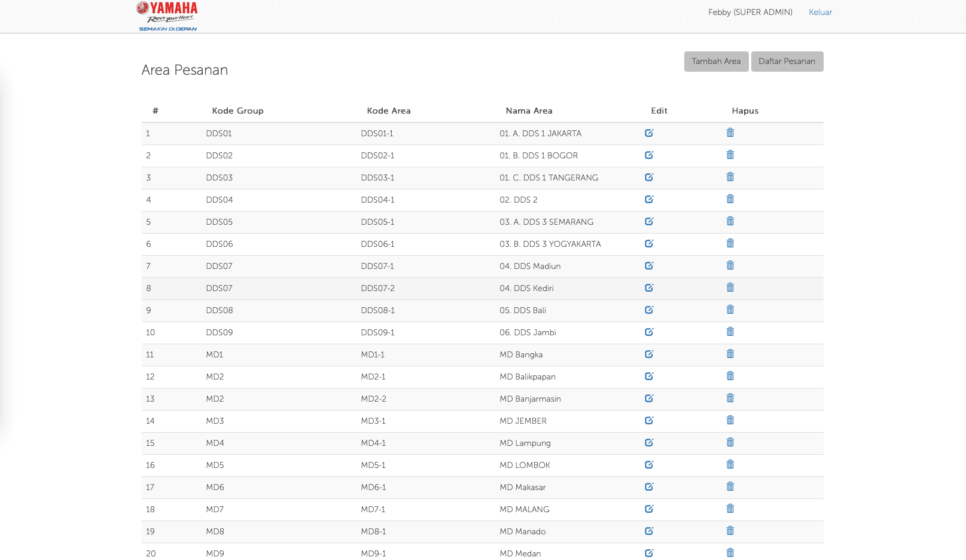This screenshot has width=966, height=560.
Task: Delete the 01. C. DDS 1 TANGERANG area
Action: click(x=730, y=177)
